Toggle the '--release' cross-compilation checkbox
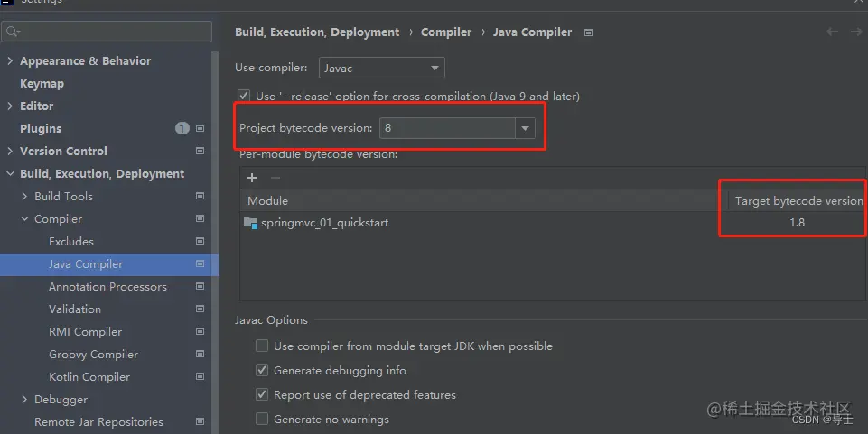This screenshot has height=434, width=868. pyautogui.click(x=244, y=97)
